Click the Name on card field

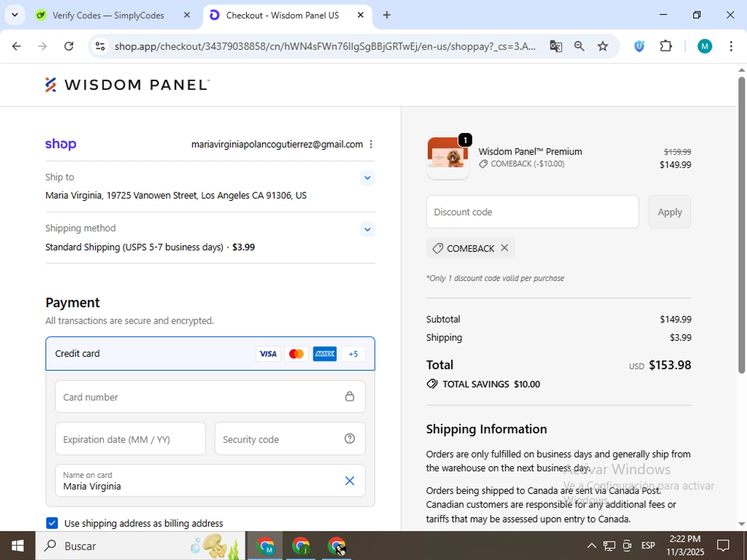[210, 480]
